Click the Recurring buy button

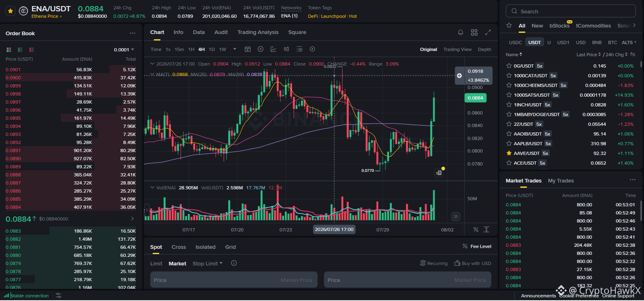pyautogui.click(x=434, y=263)
